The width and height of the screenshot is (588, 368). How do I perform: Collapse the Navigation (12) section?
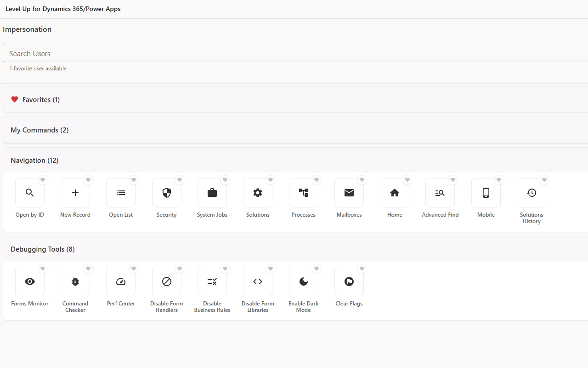pos(295,161)
